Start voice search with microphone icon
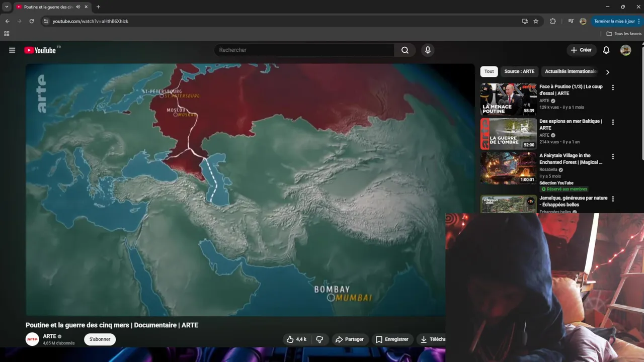644x362 pixels. pos(428,50)
